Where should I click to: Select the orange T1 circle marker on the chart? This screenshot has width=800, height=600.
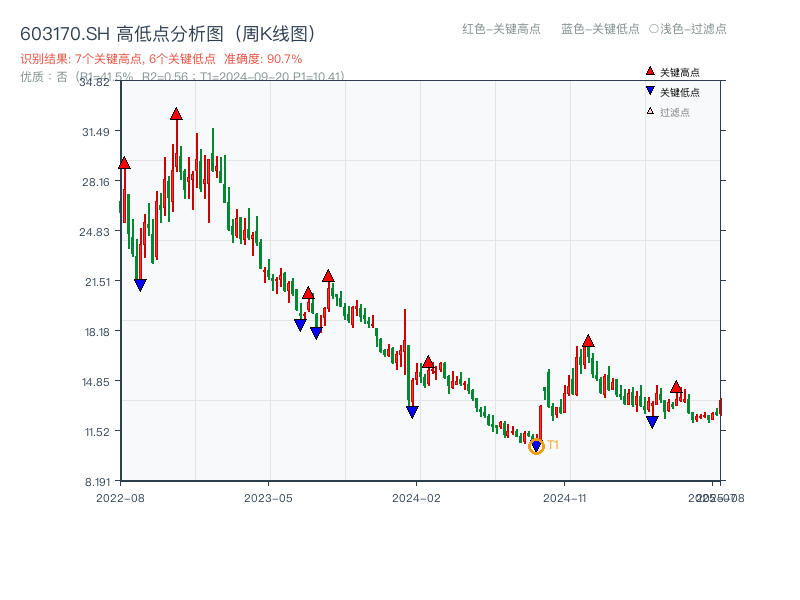pyautogui.click(x=536, y=446)
